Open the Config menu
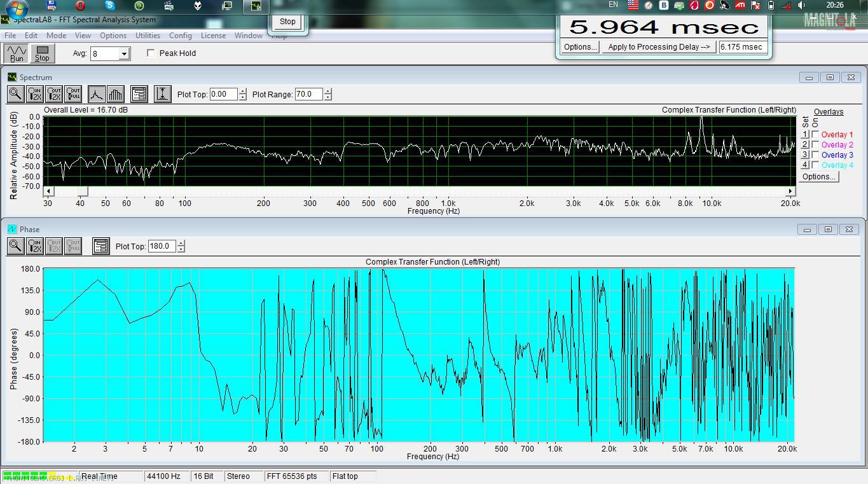This screenshot has height=484, width=868. [x=180, y=36]
